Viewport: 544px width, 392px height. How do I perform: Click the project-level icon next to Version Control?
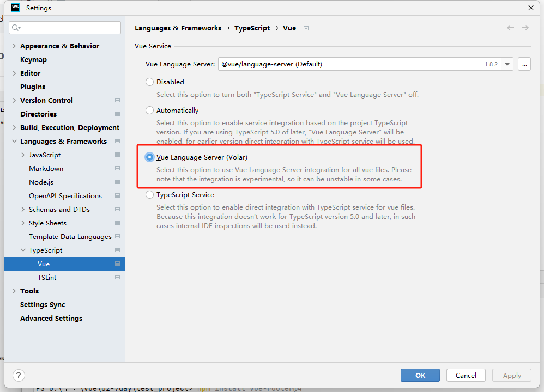(x=118, y=101)
